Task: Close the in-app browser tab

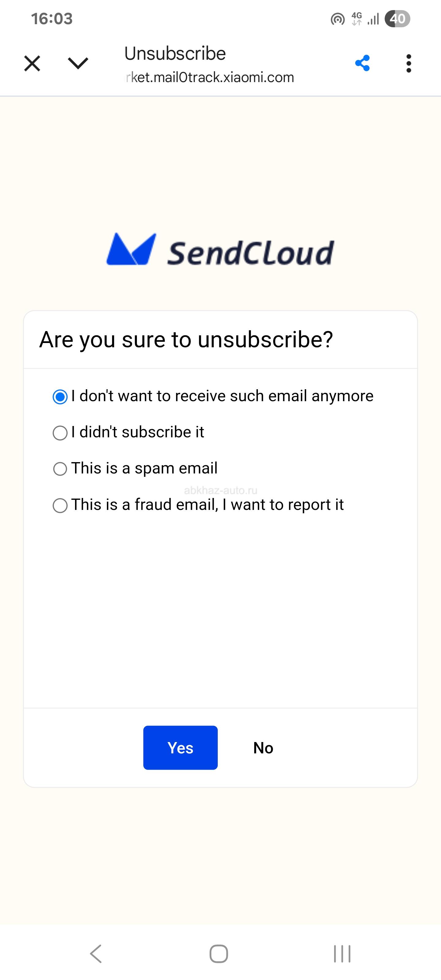Action: pyautogui.click(x=32, y=63)
